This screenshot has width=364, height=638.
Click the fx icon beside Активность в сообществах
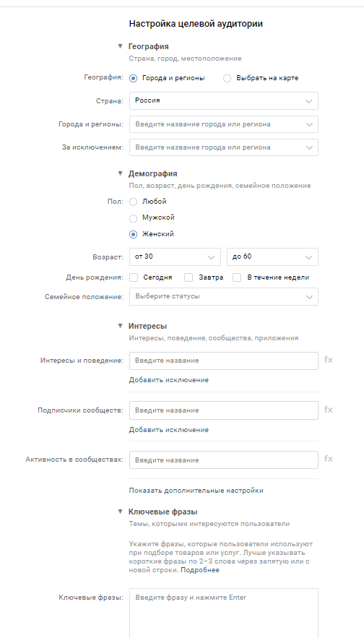[328, 459]
